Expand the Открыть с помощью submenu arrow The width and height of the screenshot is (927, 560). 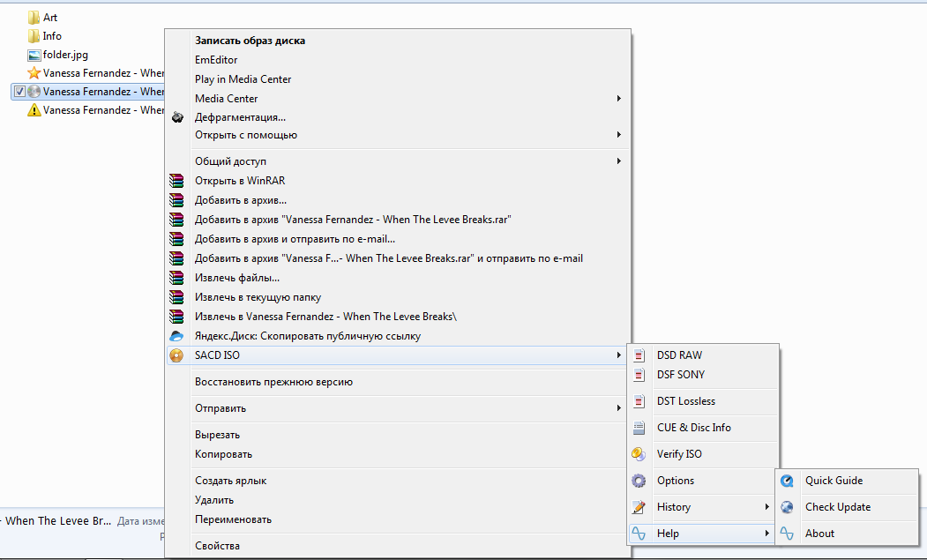(618, 135)
